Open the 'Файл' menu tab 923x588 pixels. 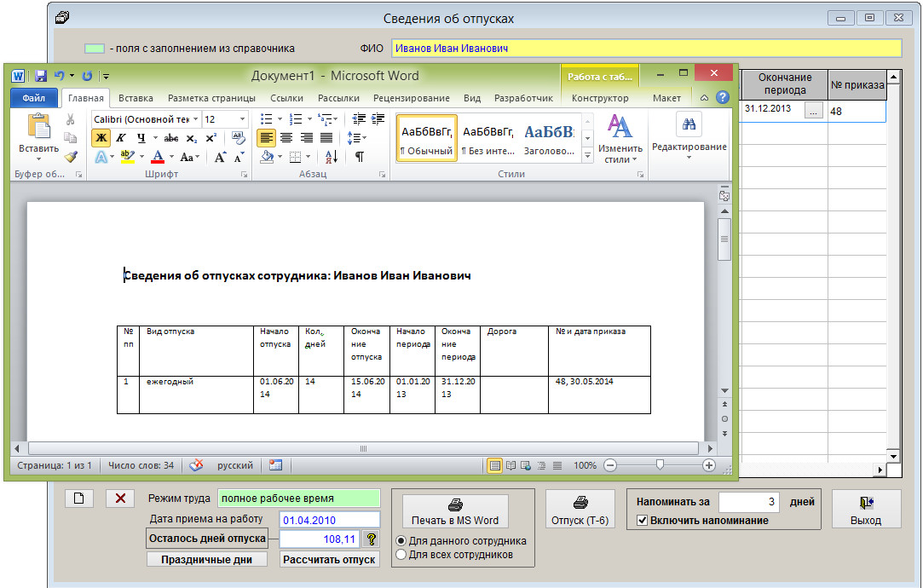click(34, 98)
